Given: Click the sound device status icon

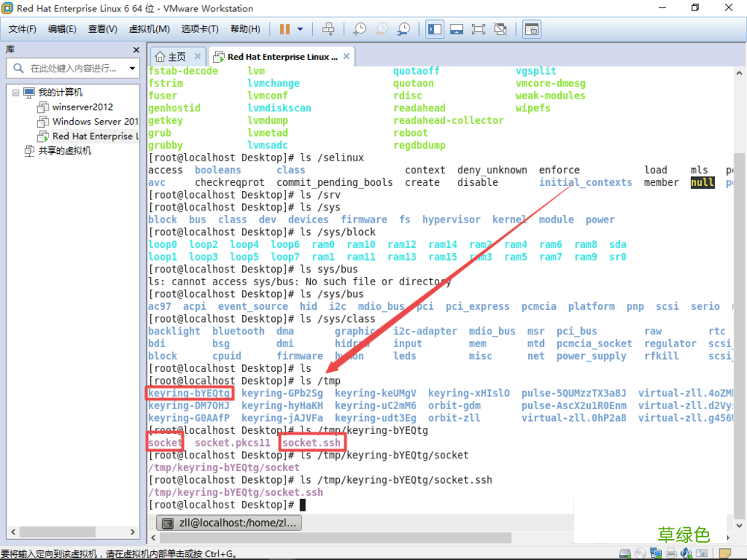Looking at the screenshot, I should coord(686,553).
